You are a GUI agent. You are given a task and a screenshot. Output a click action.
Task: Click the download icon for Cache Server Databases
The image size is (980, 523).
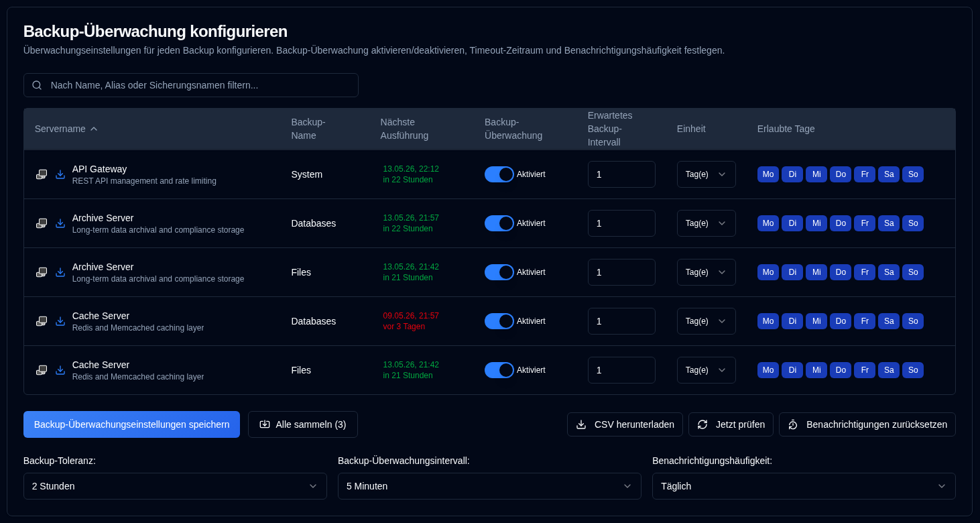[x=60, y=321]
